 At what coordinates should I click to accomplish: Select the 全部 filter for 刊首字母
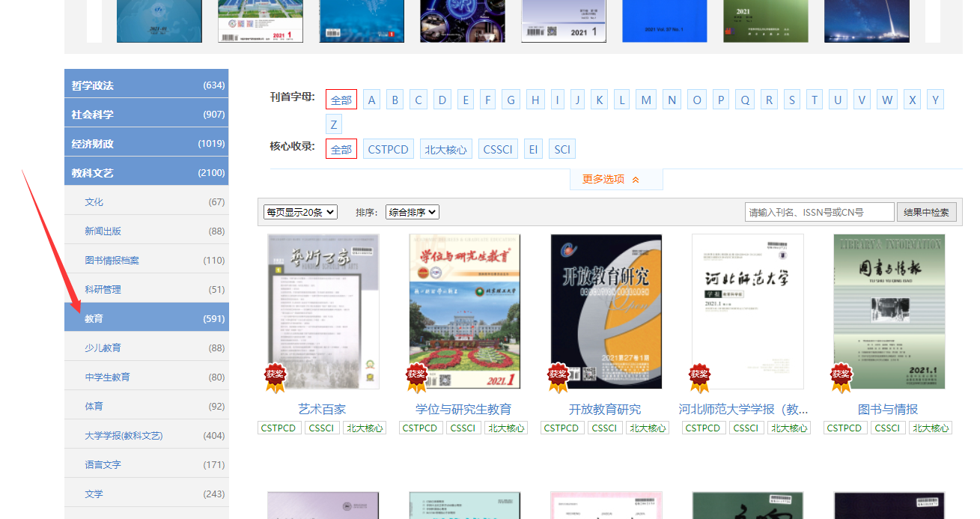coord(341,100)
